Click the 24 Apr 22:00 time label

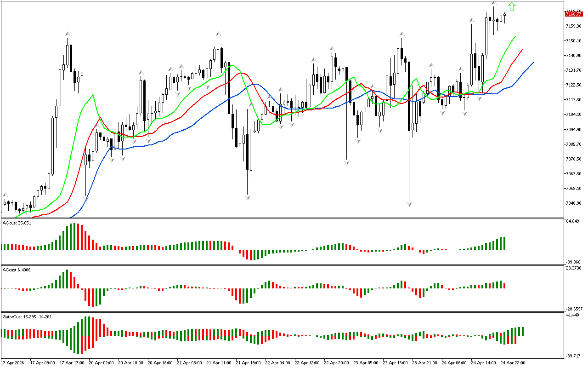tap(513, 363)
